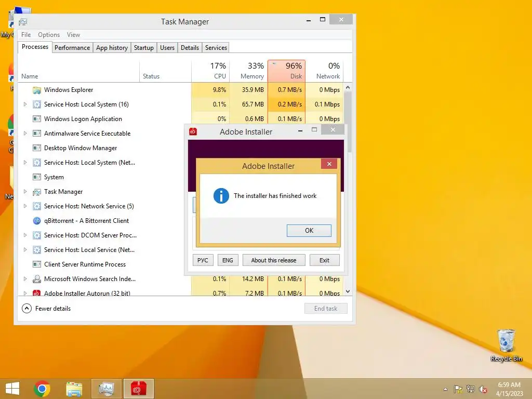This screenshot has height=399, width=532.
Task: Click the Client Server Runtime Process icon
Action: coord(37,264)
